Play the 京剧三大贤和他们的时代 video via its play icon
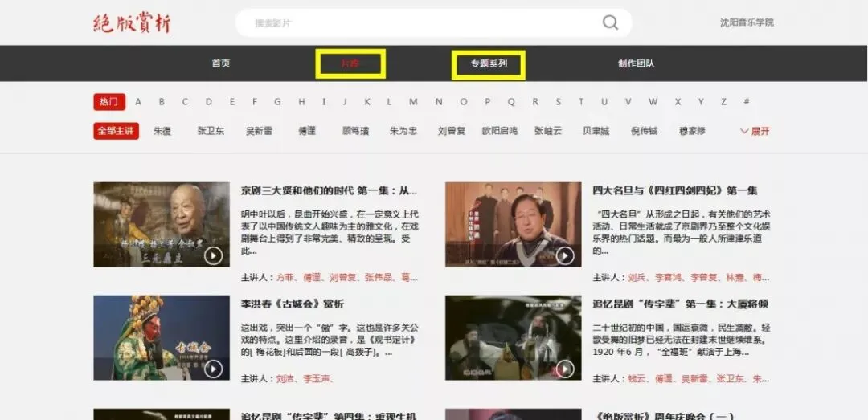Screen dimensions: 868x420 [213, 255]
